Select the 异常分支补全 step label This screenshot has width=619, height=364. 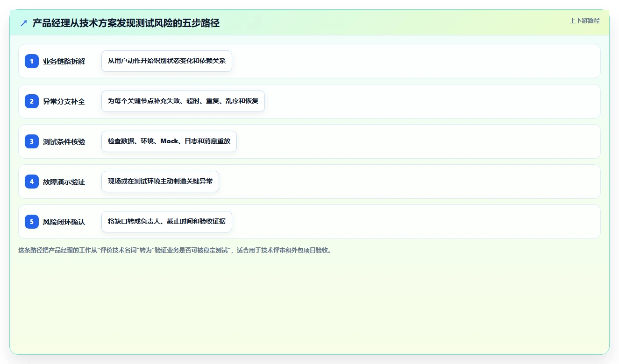coord(64,101)
